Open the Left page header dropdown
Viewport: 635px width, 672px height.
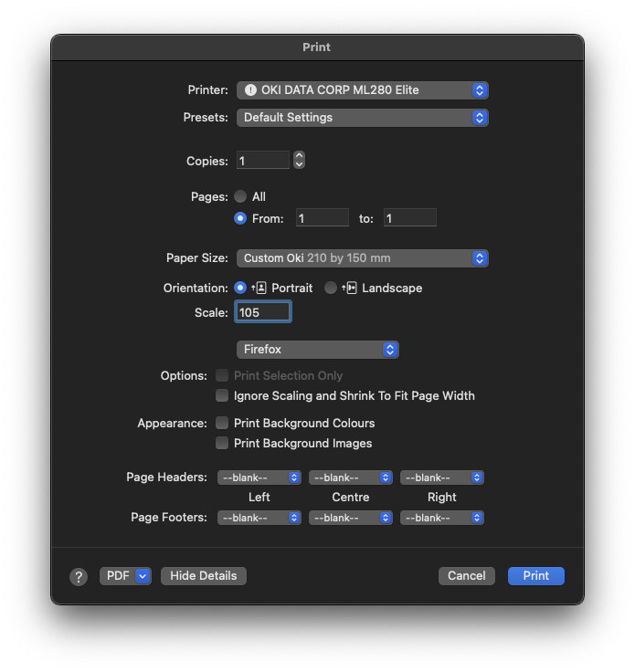(259, 478)
